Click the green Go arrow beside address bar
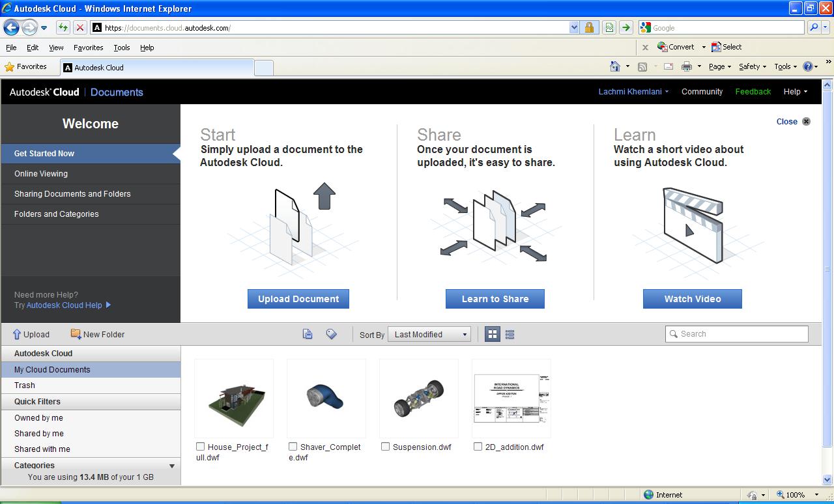The width and height of the screenshot is (834, 504). tap(625, 27)
